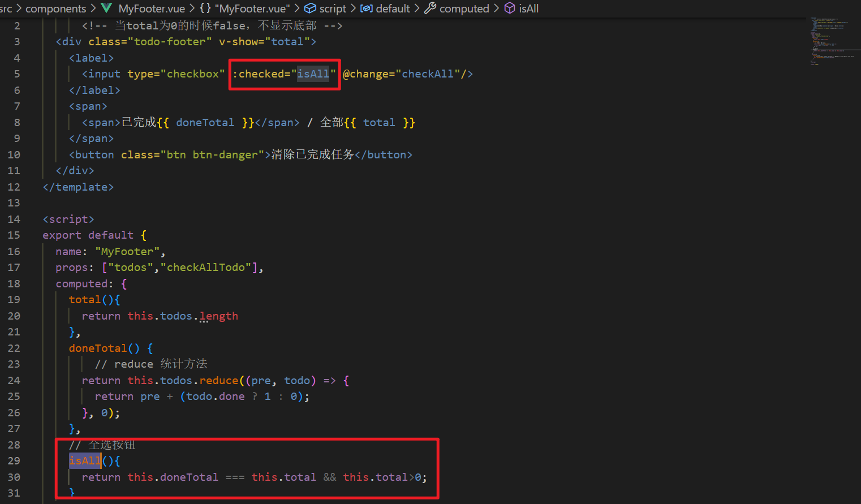This screenshot has width=861, height=504.
Task: Click the curly braces module icon in breadcrumb
Action: pos(205,8)
